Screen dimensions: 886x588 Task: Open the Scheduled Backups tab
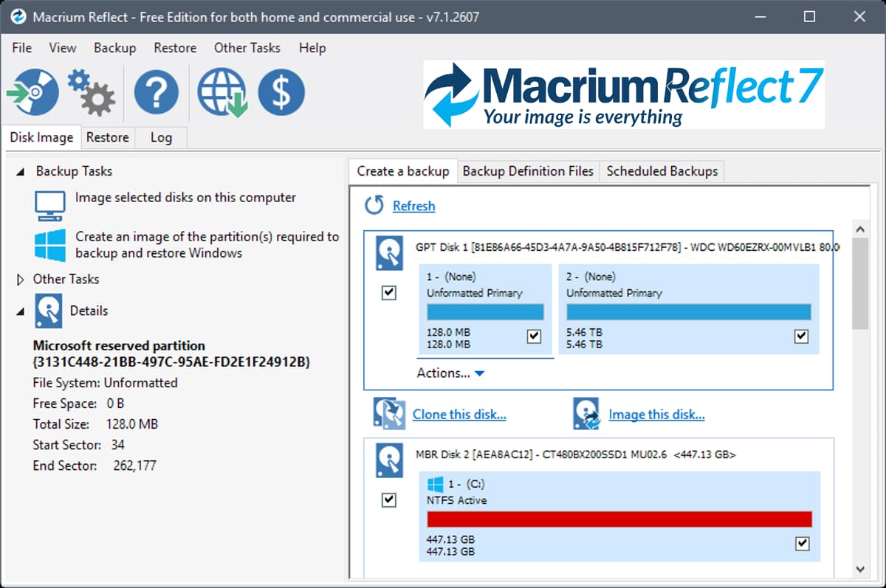pos(662,171)
